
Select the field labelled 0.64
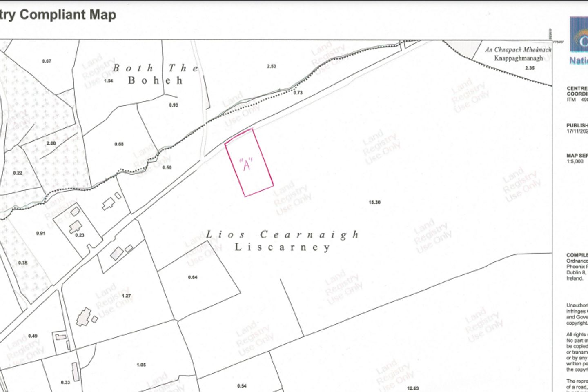click(x=193, y=277)
